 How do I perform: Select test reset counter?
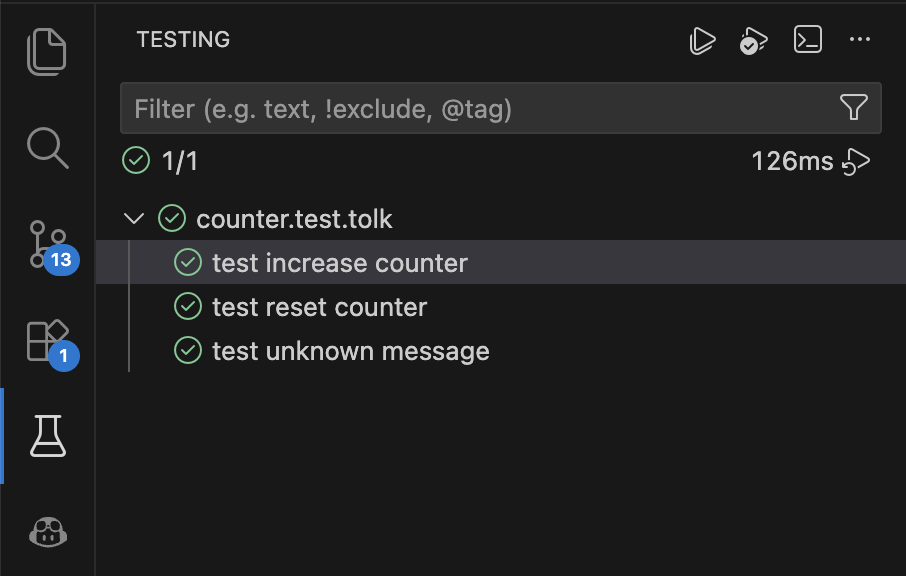tap(319, 307)
